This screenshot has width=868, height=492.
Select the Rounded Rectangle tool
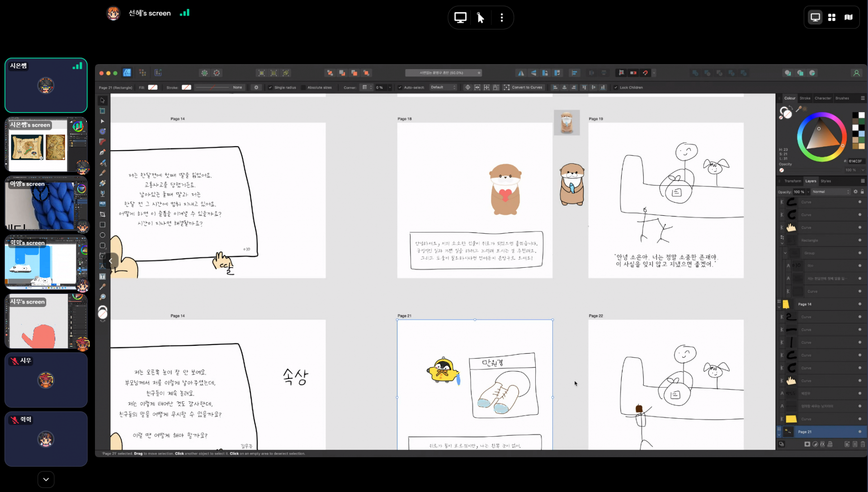coord(103,246)
